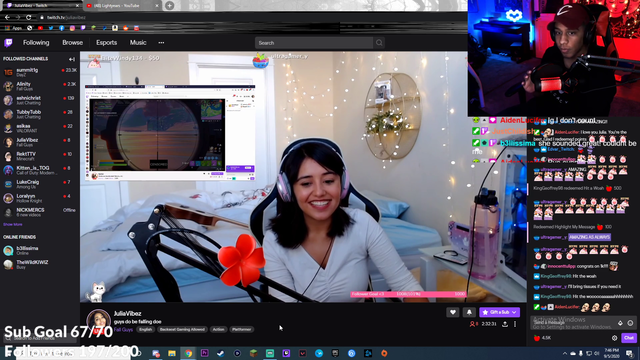
Task: Open summit1g channel in sidebar
Action: pyautogui.click(x=40, y=72)
